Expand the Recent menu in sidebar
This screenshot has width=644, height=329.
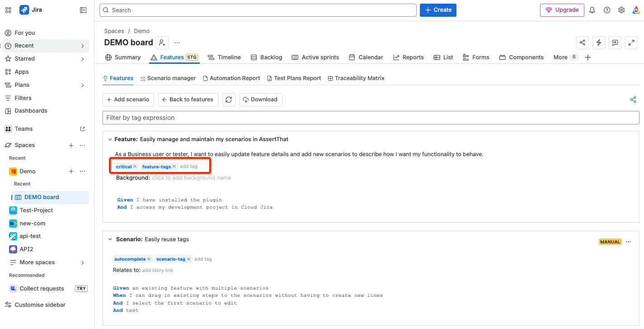coord(83,46)
